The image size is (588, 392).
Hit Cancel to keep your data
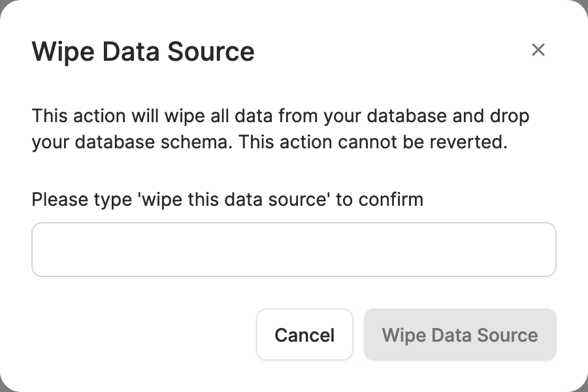coord(304,335)
